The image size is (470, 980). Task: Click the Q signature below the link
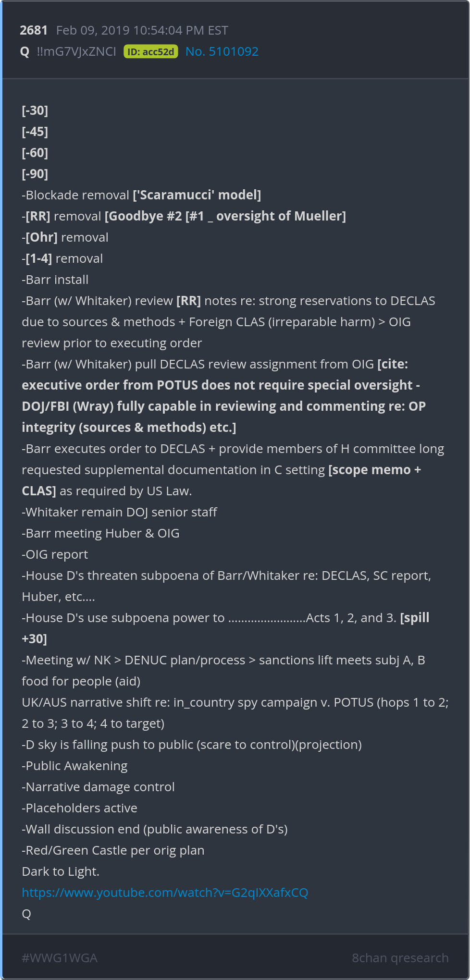pyautogui.click(x=26, y=914)
